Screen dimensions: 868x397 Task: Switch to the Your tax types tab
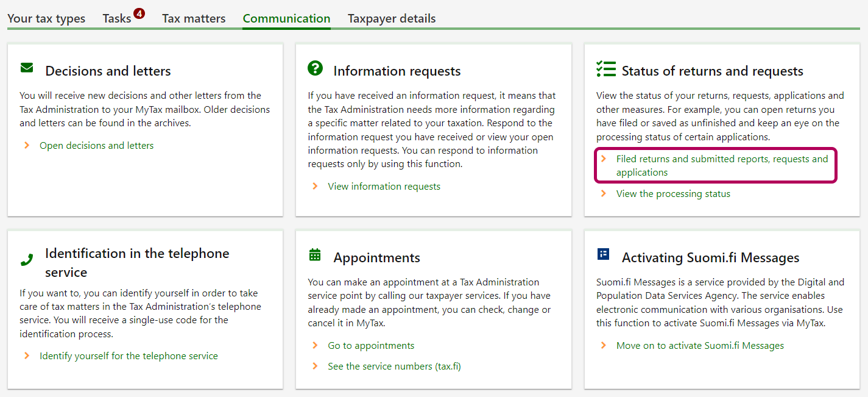(46, 18)
